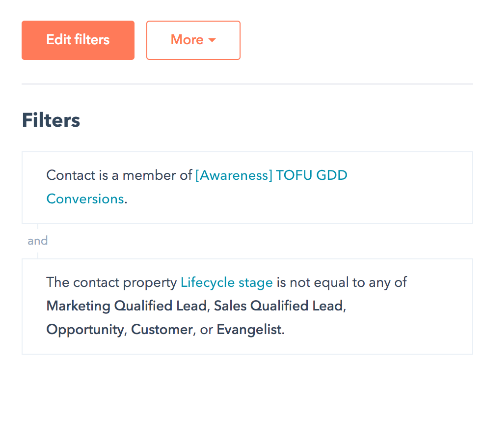
Task: Open Conversions list via the teal hyperlink
Action: click(85, 198)
